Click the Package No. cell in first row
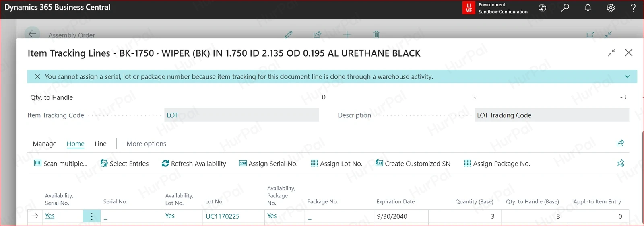Viewport: 644px width, 226px height. pyautogui.click(x=339, y=216)
